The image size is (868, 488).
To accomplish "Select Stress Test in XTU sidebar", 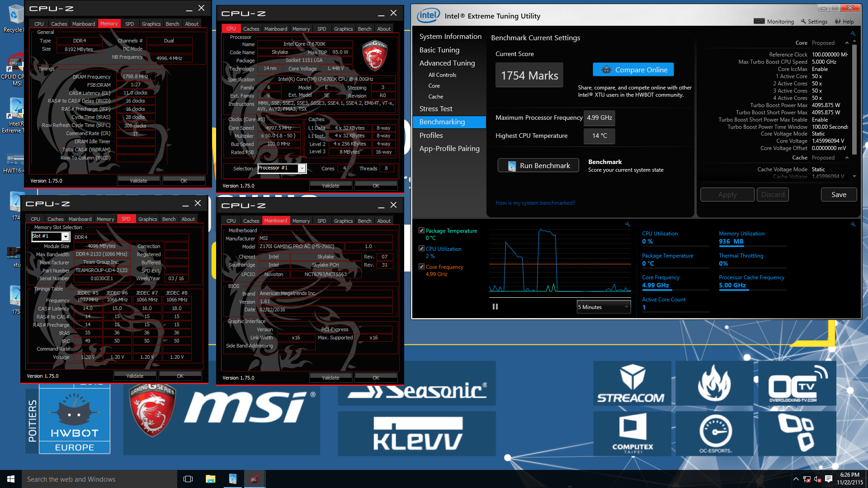I will point(436,109).
